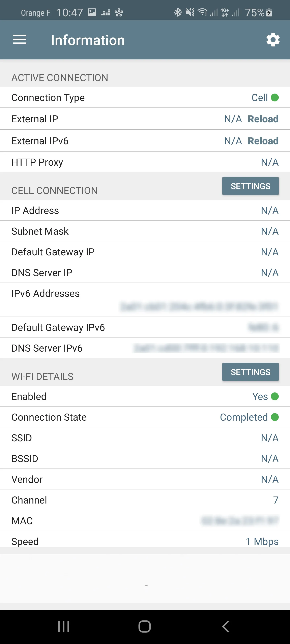The height and width of the screenshot is (644, 290).
Task: Tap the green Wi-Fi Enabled indicator dot
Action: coord(275,396)
